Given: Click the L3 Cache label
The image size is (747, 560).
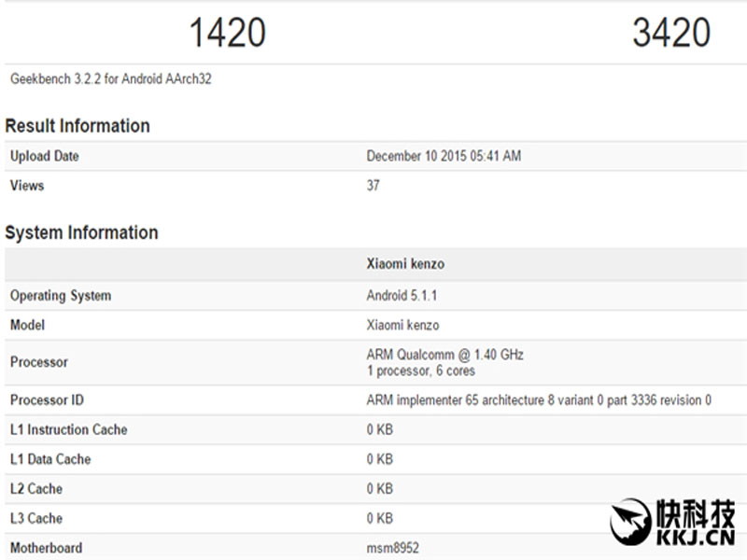Looking at the screenshot, I should [x=36, y=518].
